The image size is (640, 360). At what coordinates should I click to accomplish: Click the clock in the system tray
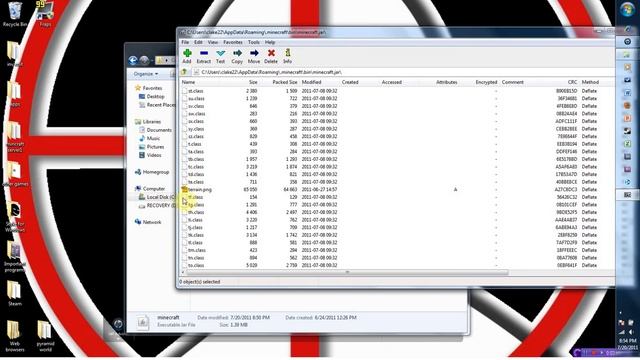627,344
